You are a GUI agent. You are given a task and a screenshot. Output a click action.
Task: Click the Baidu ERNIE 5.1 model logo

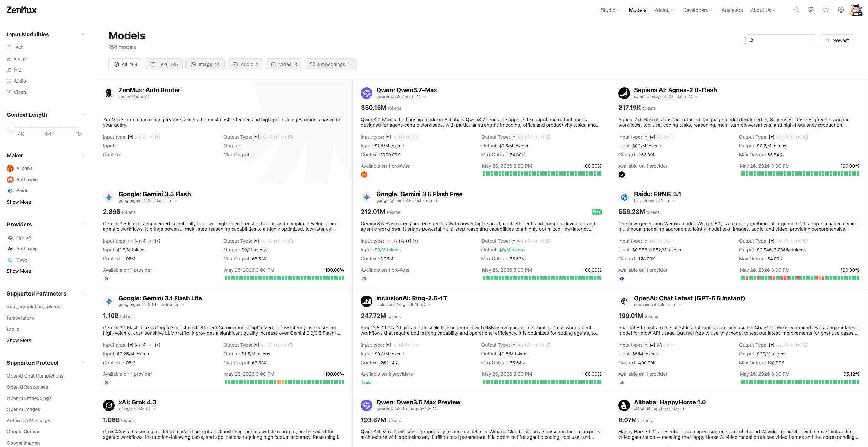click(x=624, y=197)
